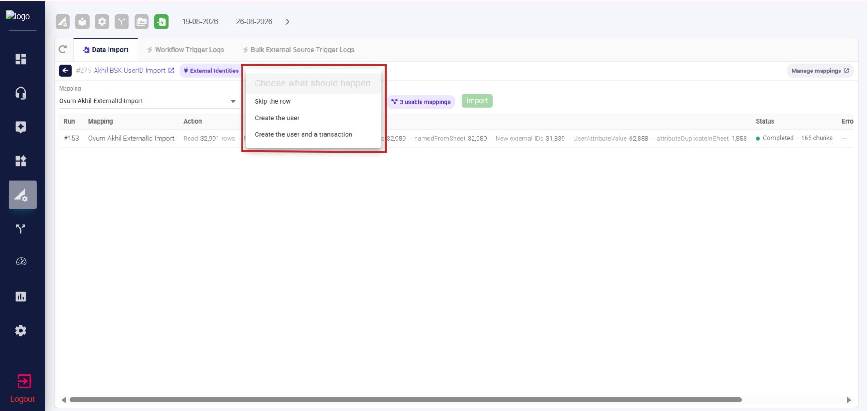Image resolution: width=868 pixels, height=411 pixels.
Task: Open the workflow branch icon in sidebar
Action: [x=21, y=229]
